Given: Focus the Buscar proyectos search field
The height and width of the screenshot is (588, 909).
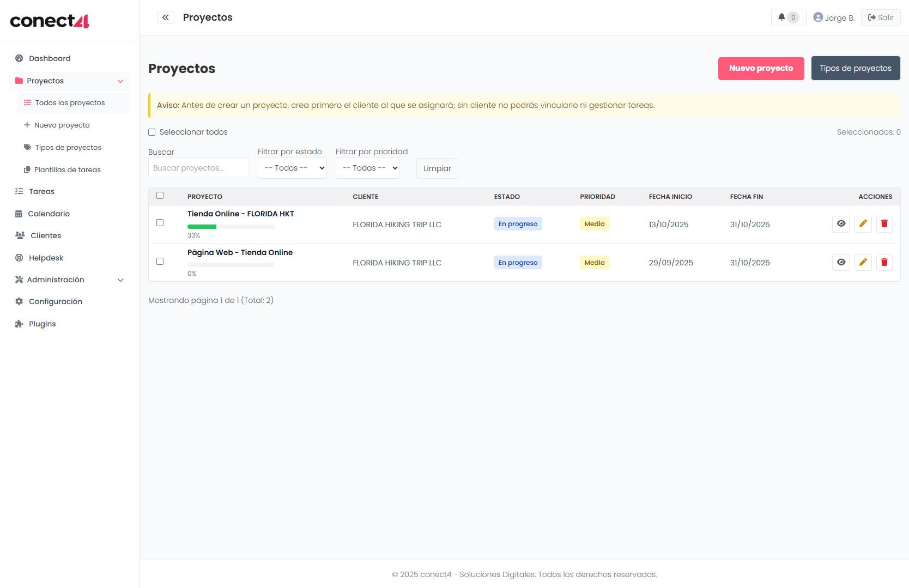Looking at the screenshot, I should pos(198,168).
